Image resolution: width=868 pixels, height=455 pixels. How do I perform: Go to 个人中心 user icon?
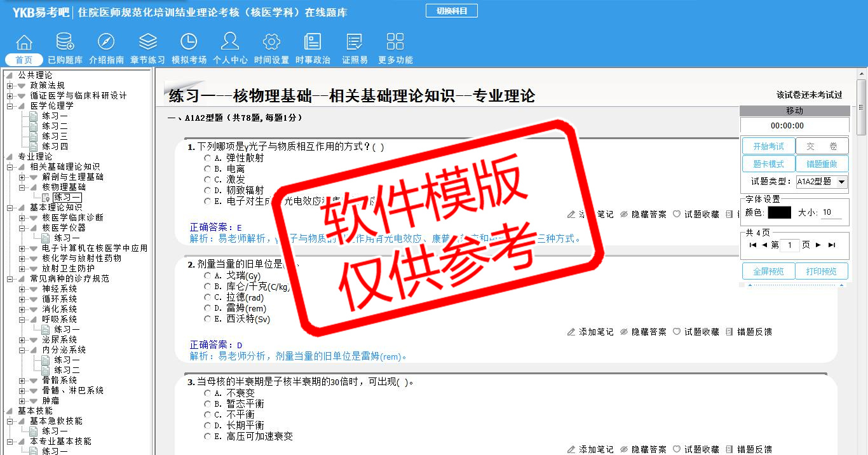230,43
